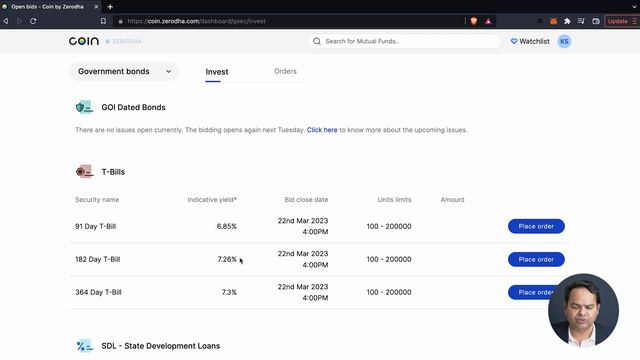
Task: Place order for 91 Day T-Bill
Action: (x=536, y=226)
